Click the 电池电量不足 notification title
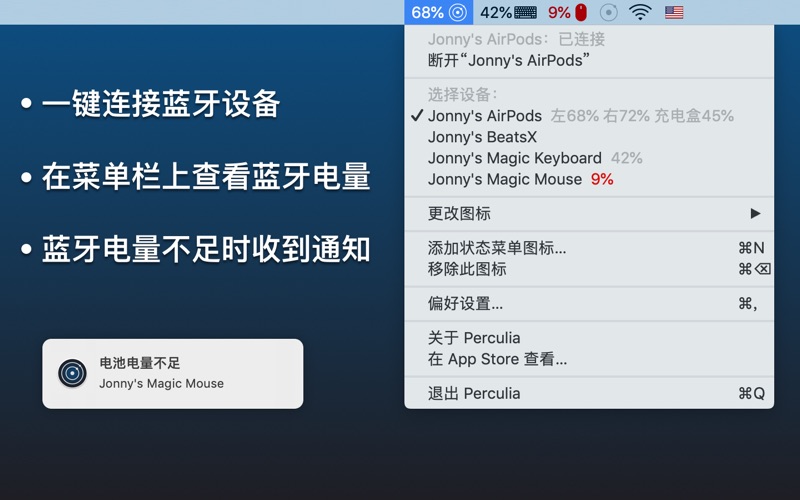800x500 pixels. click(x=140, y=363)
